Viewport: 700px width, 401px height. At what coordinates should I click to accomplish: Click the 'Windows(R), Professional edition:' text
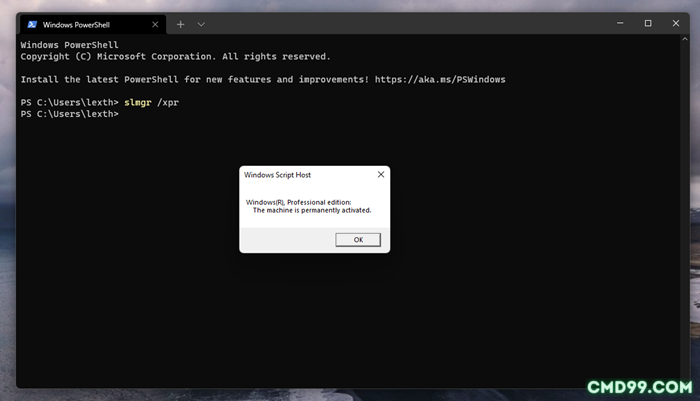pos(299,202)
